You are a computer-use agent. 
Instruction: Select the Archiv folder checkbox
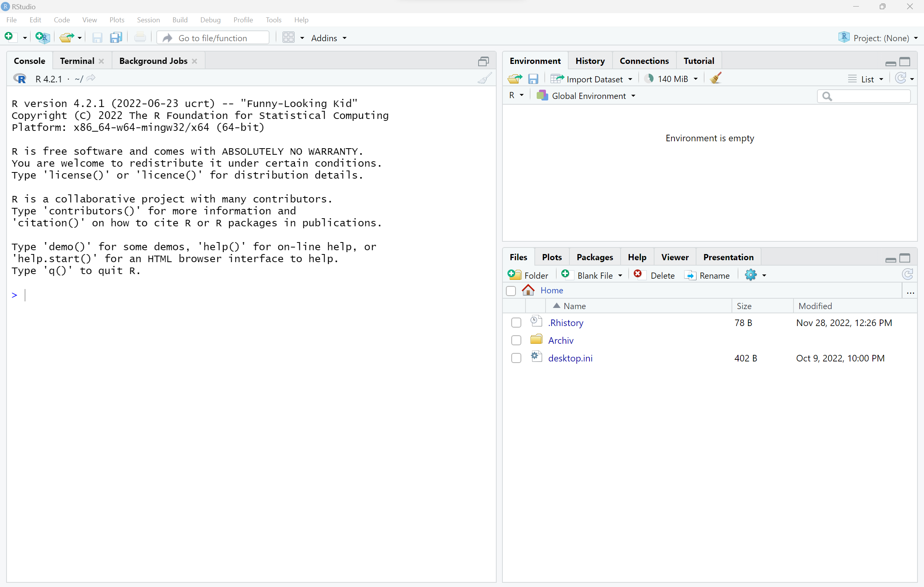(x=516, y=340)
